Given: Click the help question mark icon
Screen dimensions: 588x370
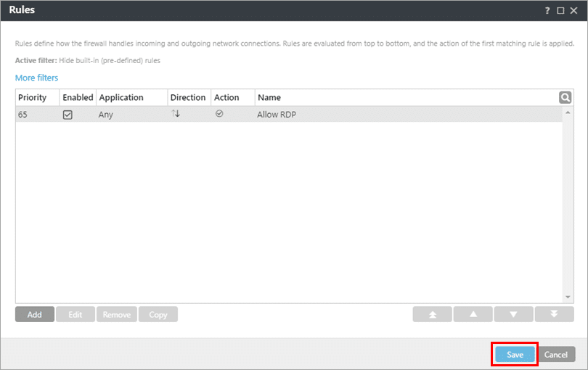Looking at the screenshot, I should point(547,11).
